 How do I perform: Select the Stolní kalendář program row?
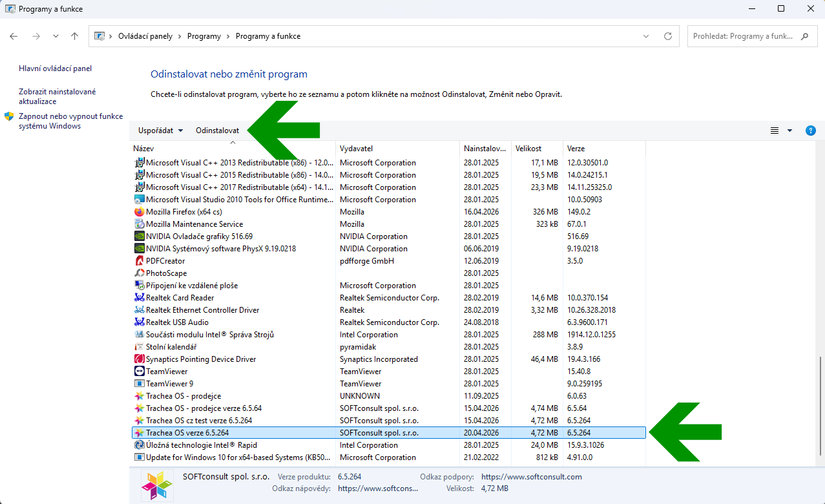pyautogui.click(x=171, y=347)
